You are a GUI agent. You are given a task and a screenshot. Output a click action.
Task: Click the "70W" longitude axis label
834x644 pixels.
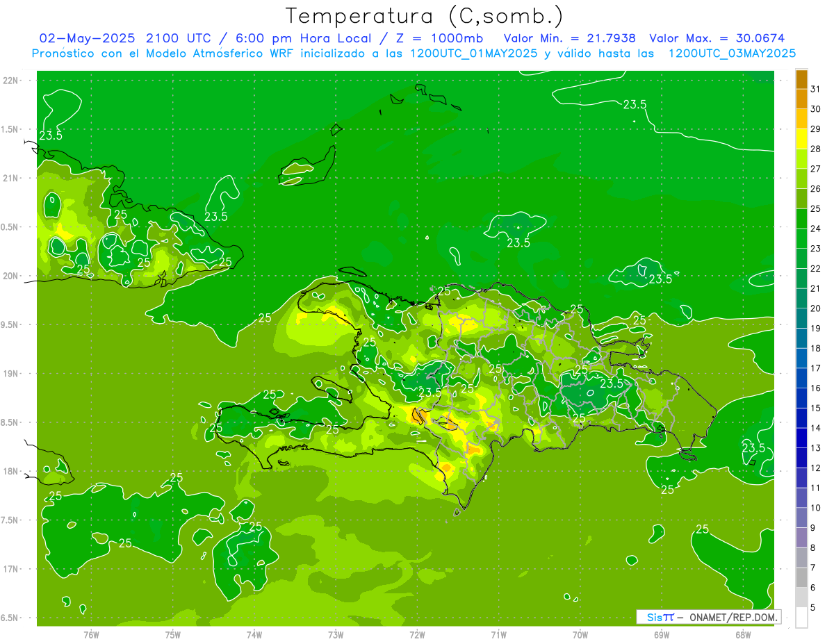pyautogui.click(x=580, y=635)
